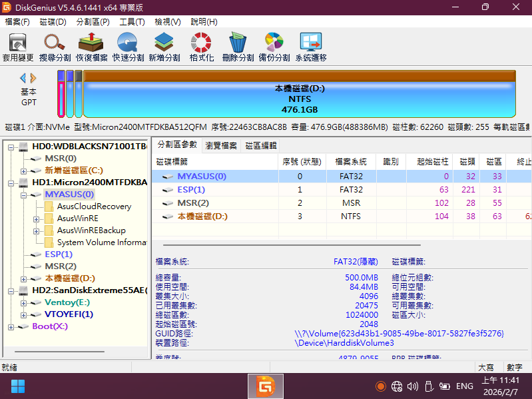Click the horizontal scrollbar under partition table
Viewport: 532px width, 399px height.
(x=292, y=244)
